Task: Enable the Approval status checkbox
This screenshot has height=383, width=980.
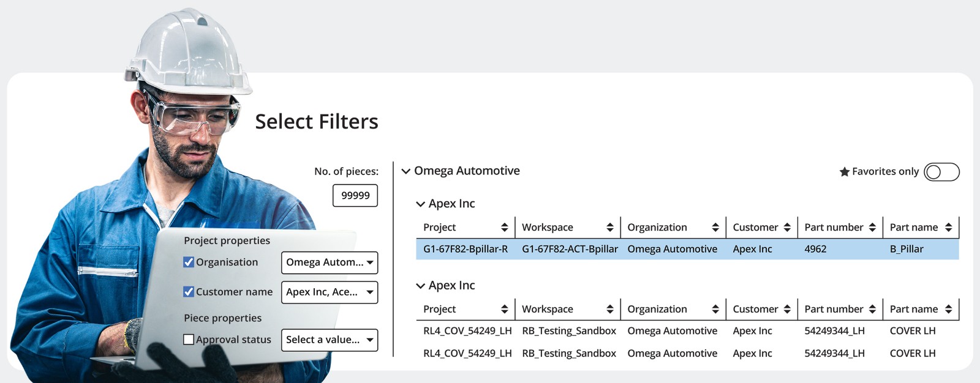Action: click(x=189, y=340)
